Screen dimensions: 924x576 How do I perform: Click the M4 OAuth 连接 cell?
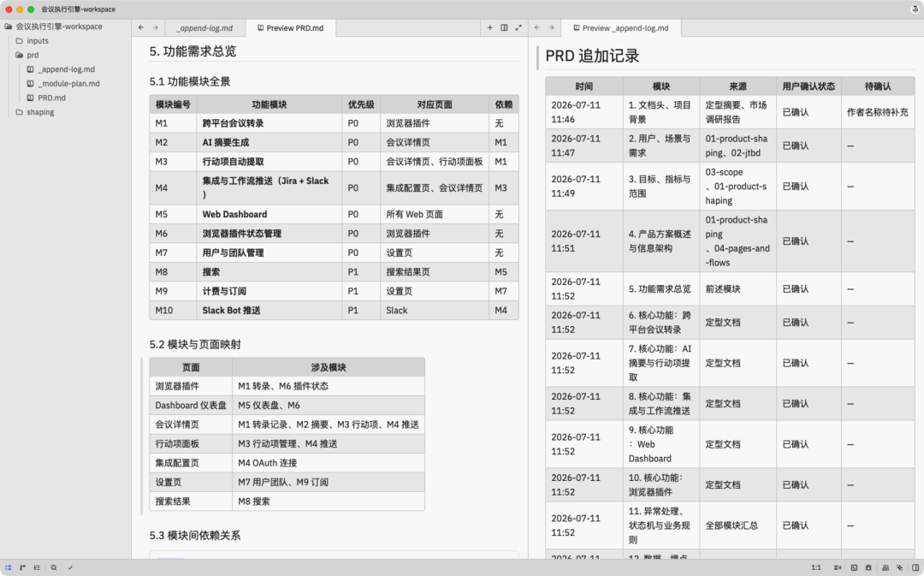(x=329, y=463)
